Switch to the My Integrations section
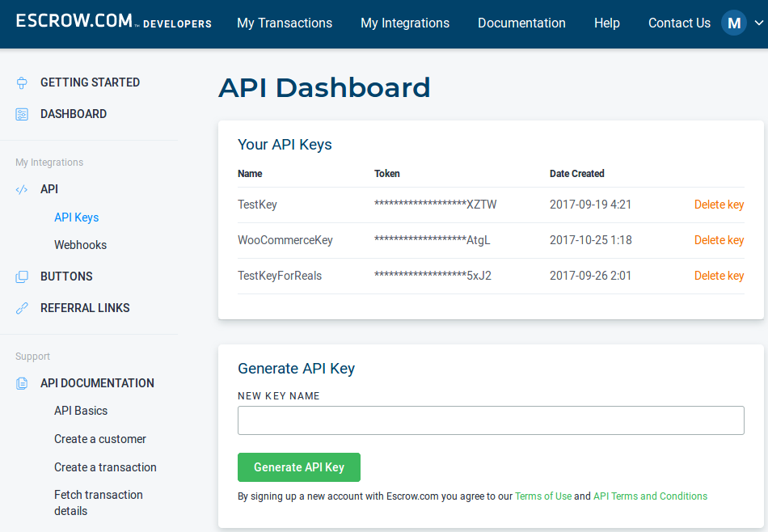768x532 pixels. tap(404, 23)
